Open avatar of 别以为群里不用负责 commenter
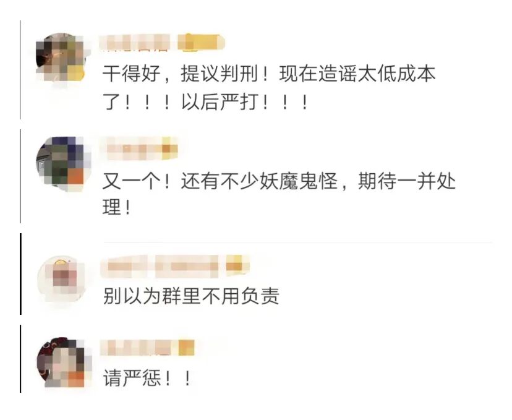Screen dimensions: 512x420 pyautogui.click(x=61, y=278)
